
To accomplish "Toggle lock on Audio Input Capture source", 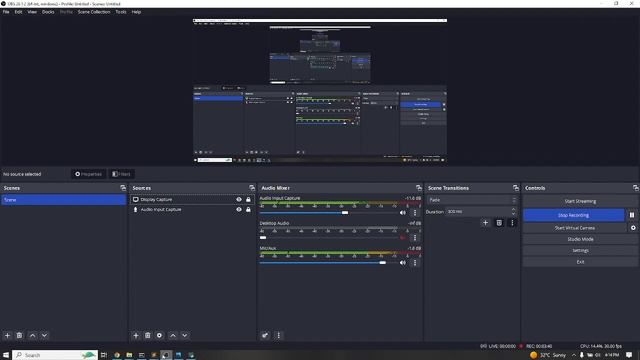I will 248,209.
